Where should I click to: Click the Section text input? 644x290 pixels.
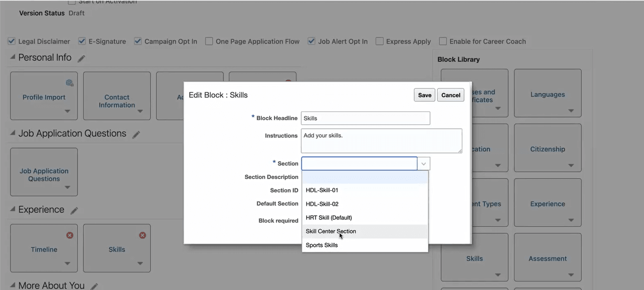(360, 164)
